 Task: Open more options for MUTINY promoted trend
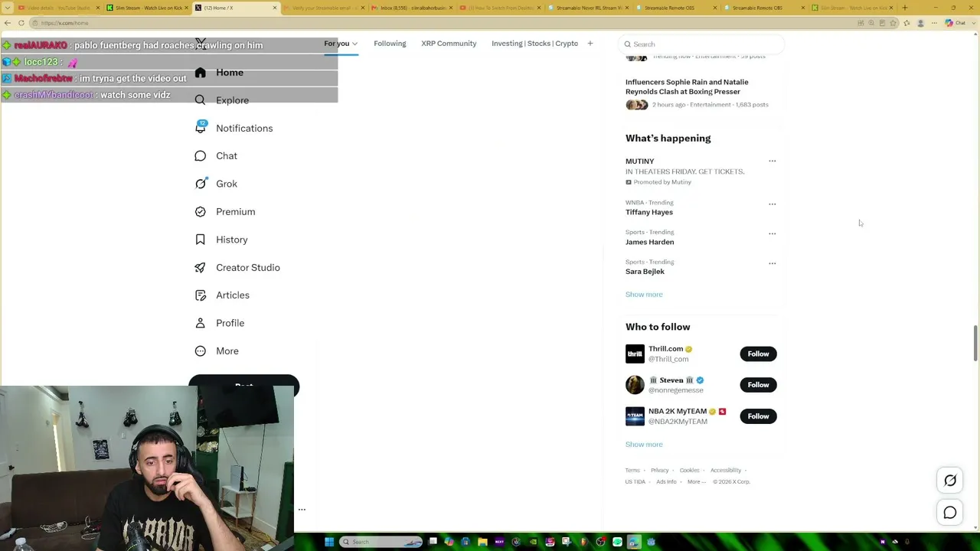tap(772, 161)
